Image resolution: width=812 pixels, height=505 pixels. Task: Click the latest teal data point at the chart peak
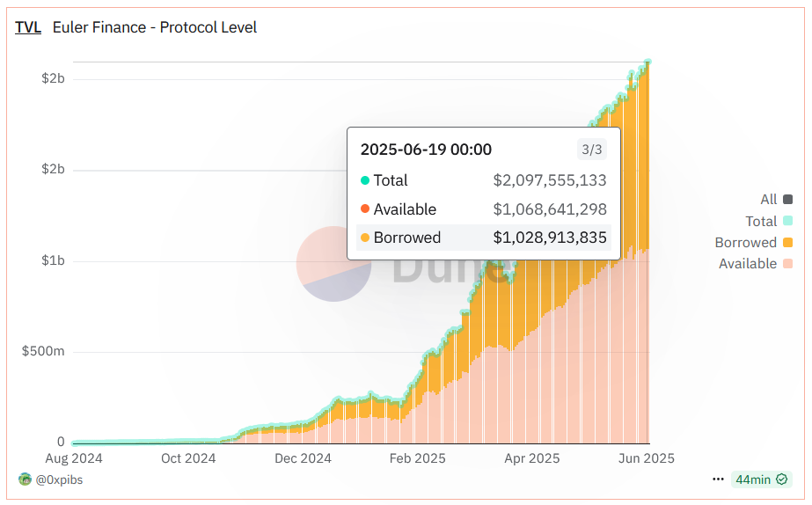click(647, 62)
